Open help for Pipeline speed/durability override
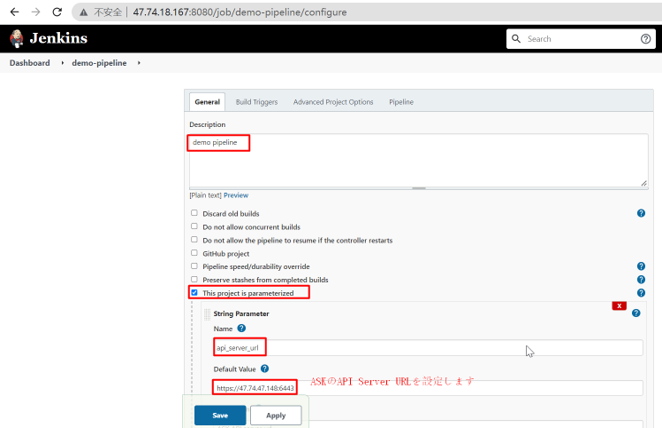The height and width of the screenshot is (428, 662). pyautogui.click(x=641, y=266)
